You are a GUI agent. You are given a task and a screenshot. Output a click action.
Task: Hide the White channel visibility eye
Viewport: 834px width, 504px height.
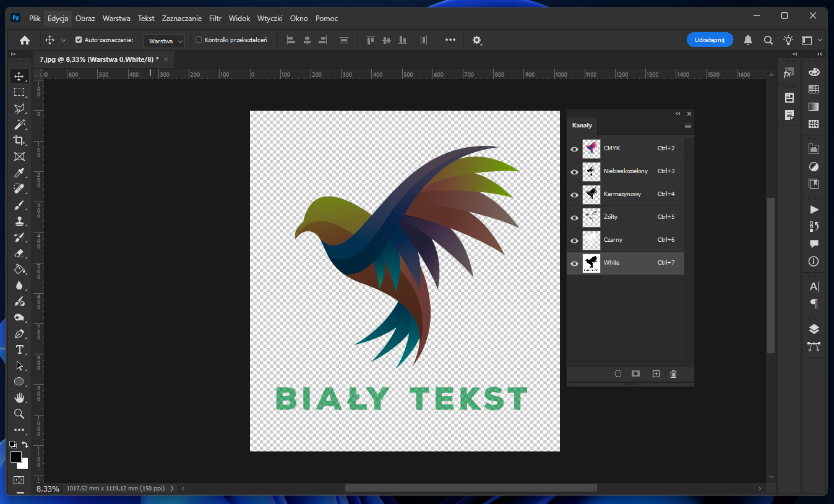(x=574, y=263)
